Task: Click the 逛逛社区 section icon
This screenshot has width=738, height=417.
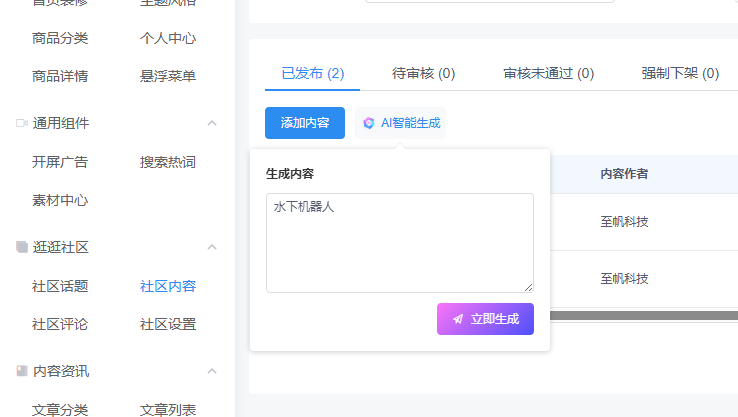Action: [x=22, y=247]
